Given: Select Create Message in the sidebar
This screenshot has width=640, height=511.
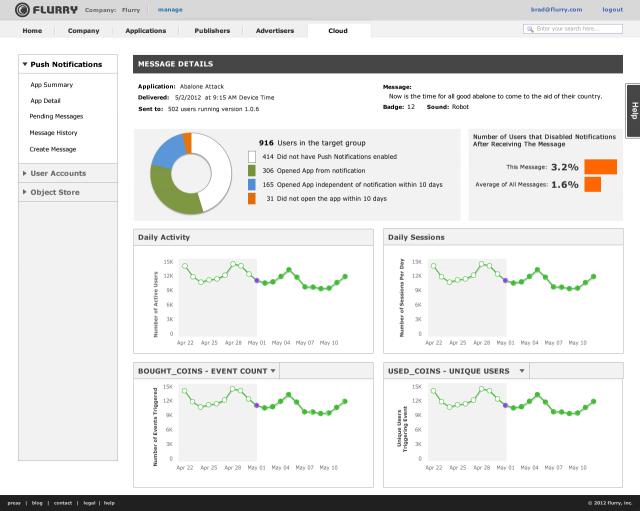Looking at the screenshot, I should click(53, 148).
